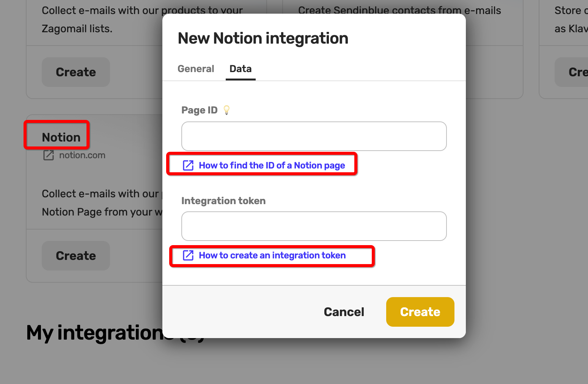Screen dimensions: 588x384
Task: Open How to find the ID of a Notion page
Action: tap(272, 165)
